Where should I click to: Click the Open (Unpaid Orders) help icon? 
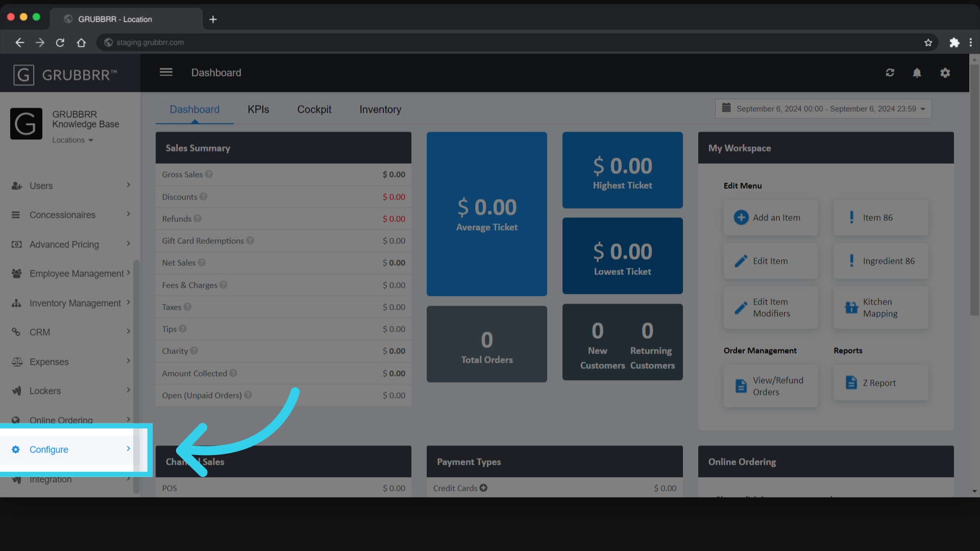[248, 395]
